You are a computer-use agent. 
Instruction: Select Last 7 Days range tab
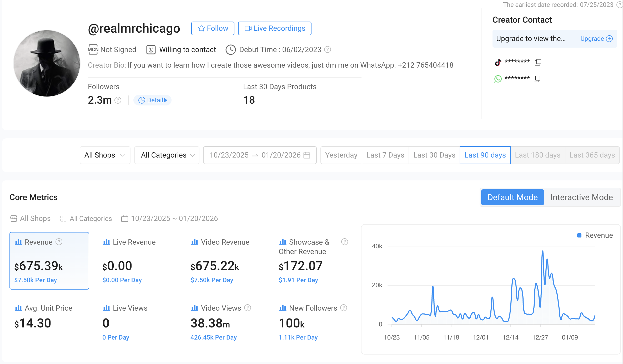click(x=385, y=155)
